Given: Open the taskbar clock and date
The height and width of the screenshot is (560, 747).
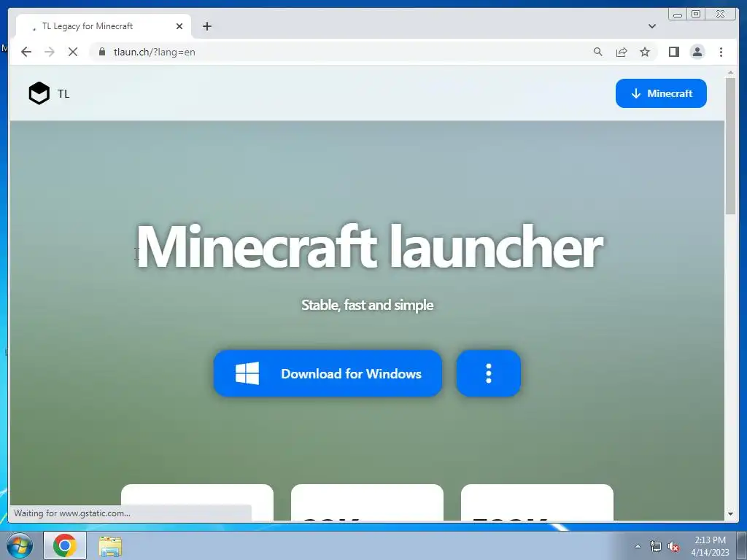Looking at the screenshot, I should click(x=711, y=546).
